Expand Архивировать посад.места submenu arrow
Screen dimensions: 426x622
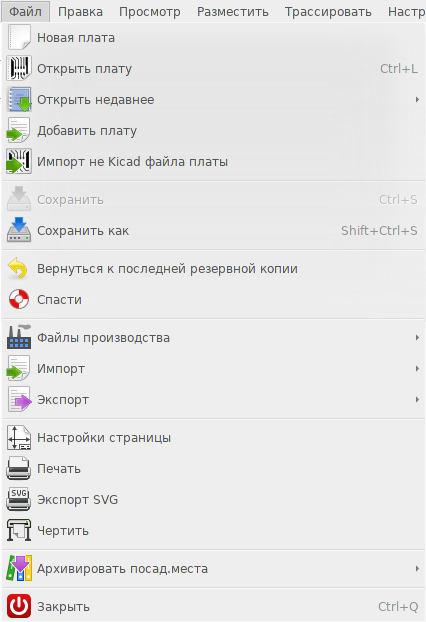tap(417, 568)
